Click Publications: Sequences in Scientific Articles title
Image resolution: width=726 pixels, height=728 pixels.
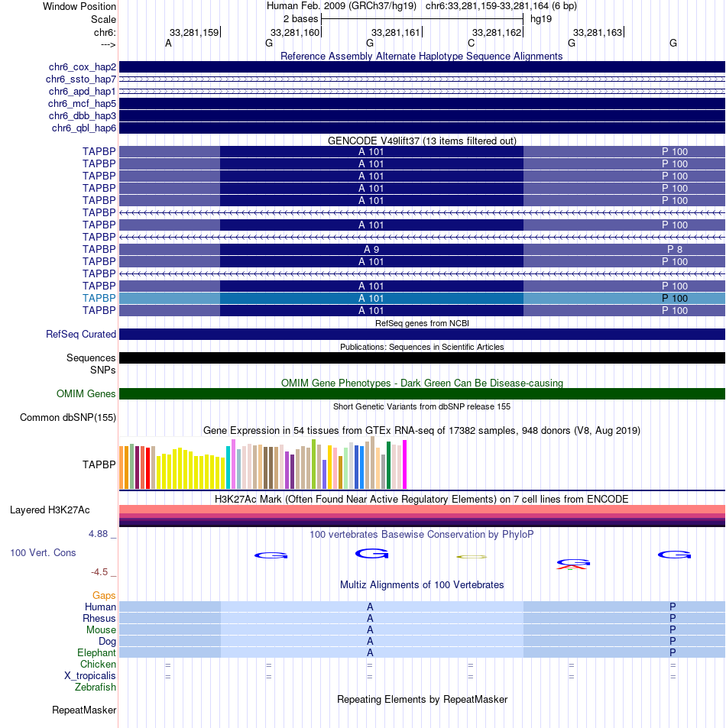(x=422, y=347)
